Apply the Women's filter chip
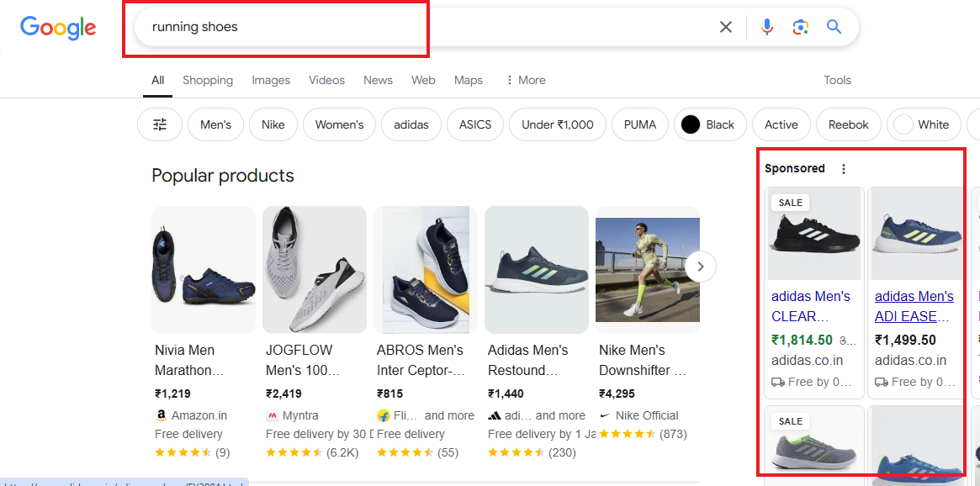This screenshot has width=980, height=486. tap(339, 124)
